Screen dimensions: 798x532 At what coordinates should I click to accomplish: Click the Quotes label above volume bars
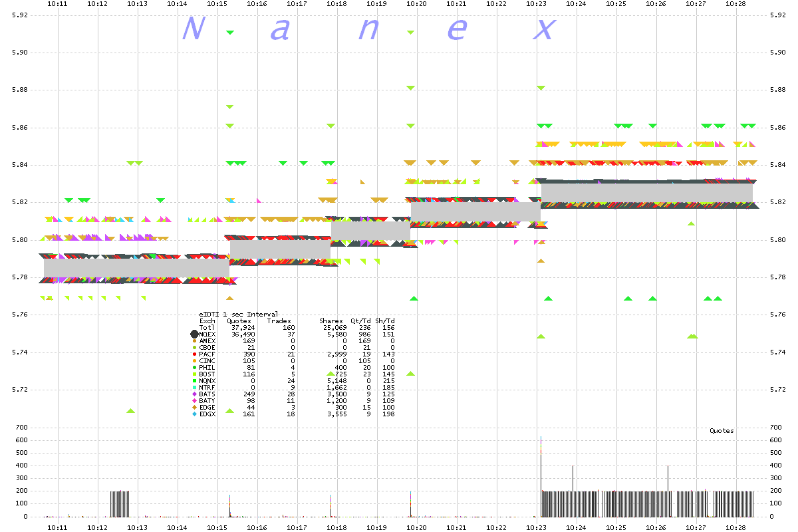tap(722, 431)
